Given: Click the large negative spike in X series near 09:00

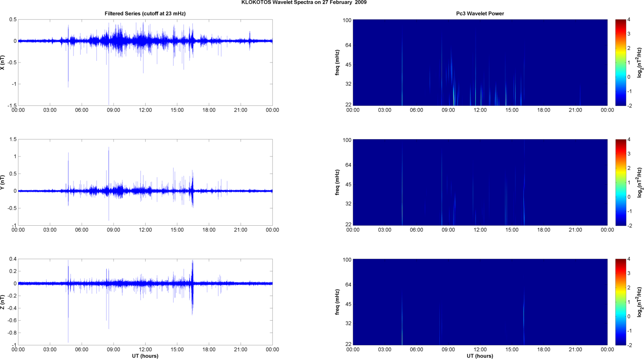Looking at the screenshot, I should 109,84.
